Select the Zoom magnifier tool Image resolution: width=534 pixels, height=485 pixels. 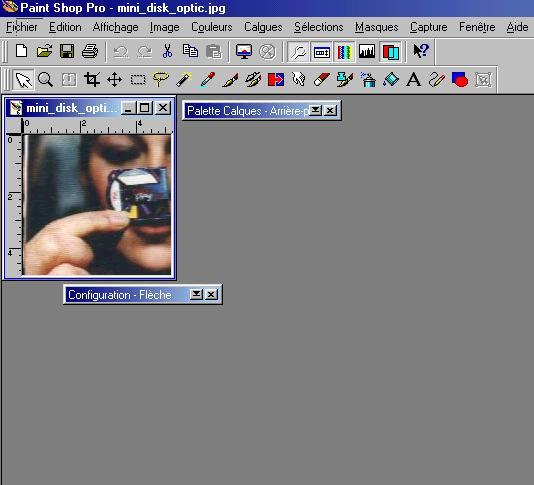click(45, 80)
